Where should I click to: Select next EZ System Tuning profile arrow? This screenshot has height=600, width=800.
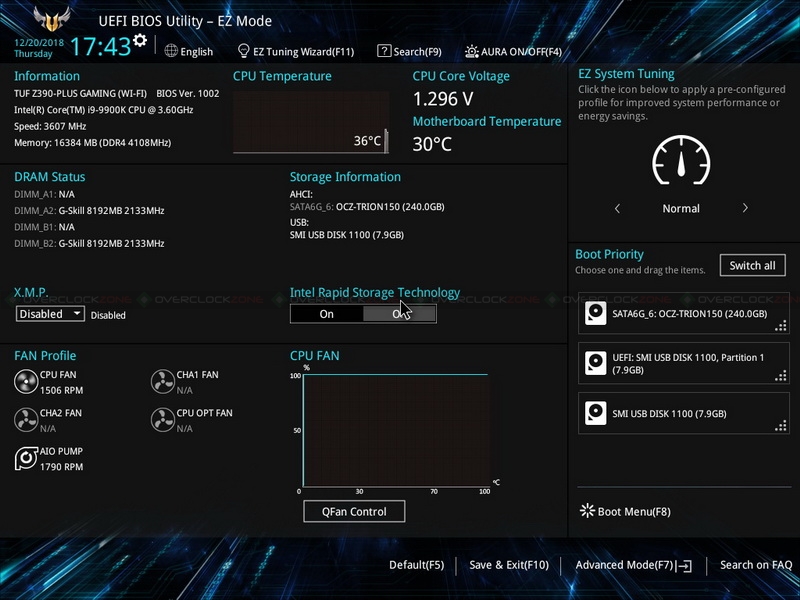tap(745, 208)
